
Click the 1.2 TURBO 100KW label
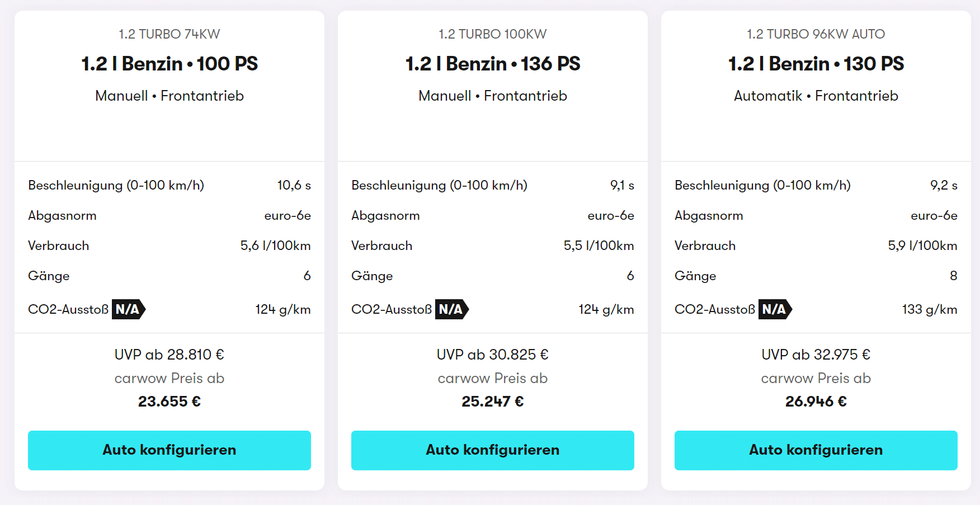(x=493, y=34)
